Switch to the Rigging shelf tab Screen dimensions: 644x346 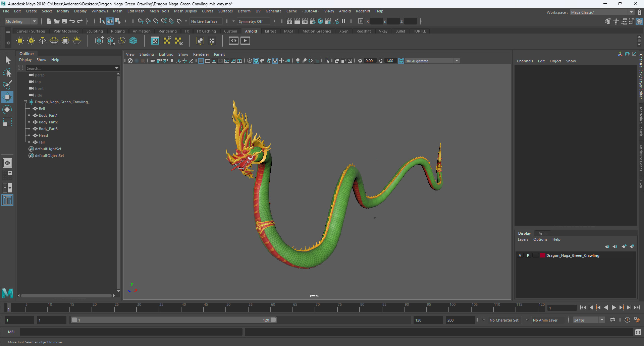pyautogui.click(x=118, y=31)
